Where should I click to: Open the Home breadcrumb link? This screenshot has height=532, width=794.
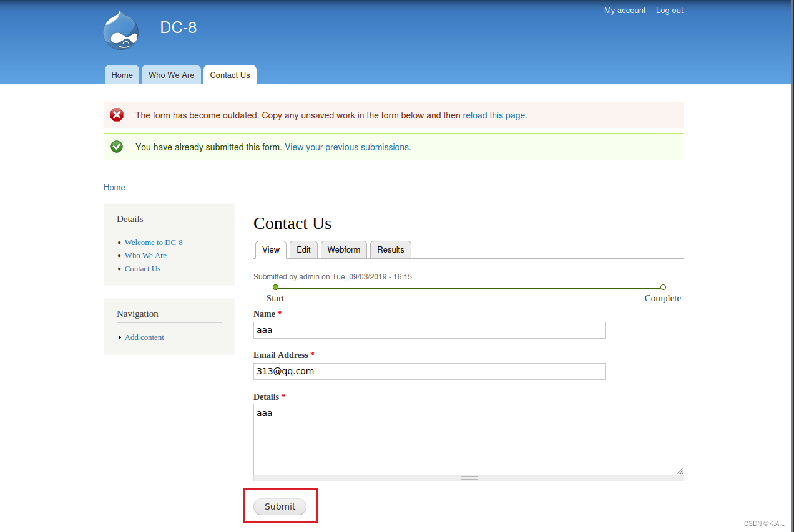click(114, 187)
